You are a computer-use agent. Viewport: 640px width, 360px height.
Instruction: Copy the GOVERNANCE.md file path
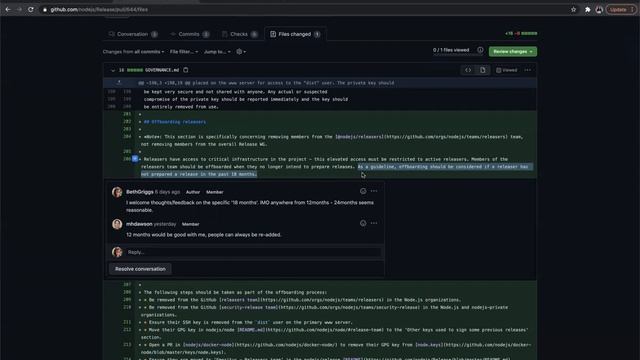[186, 70]
